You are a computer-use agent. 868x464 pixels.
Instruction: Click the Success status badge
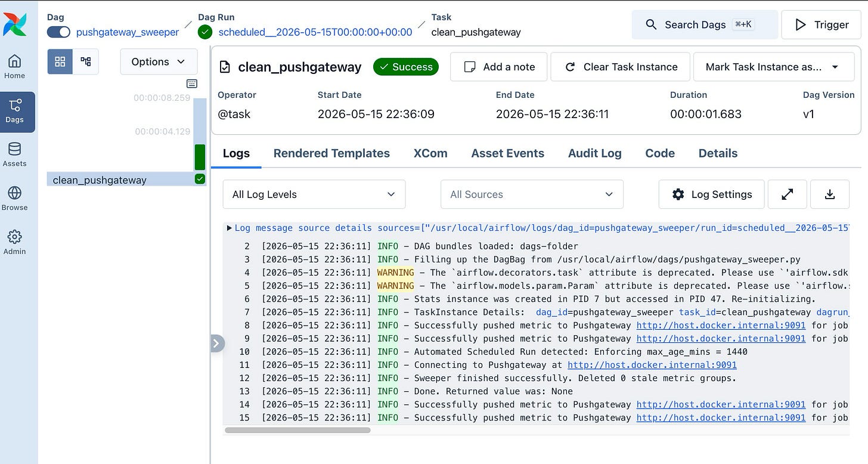click(406, 67)
